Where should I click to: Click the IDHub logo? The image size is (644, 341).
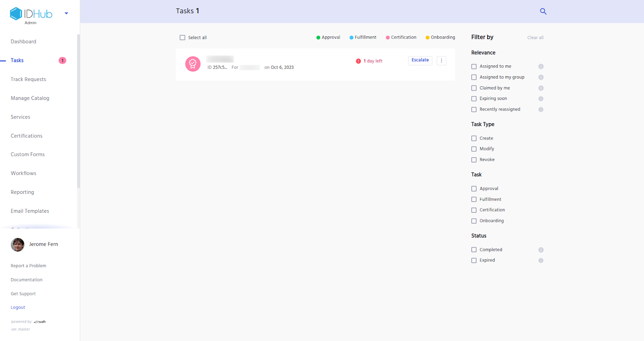(x=31, y=14)
